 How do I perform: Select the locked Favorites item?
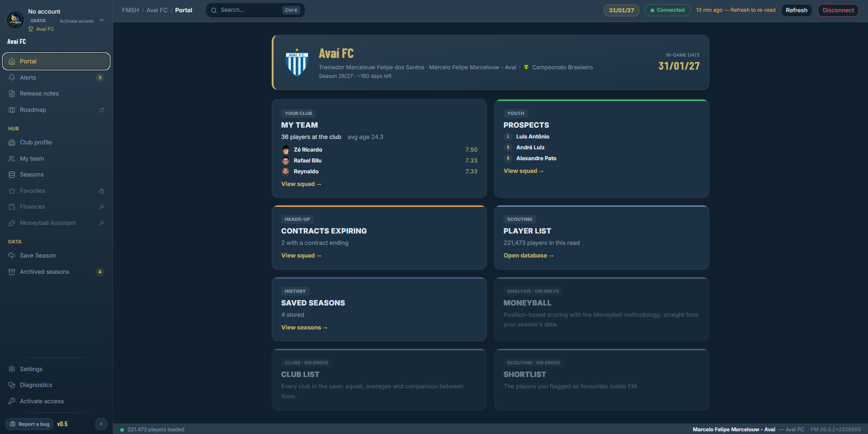[x=56, y=191]
